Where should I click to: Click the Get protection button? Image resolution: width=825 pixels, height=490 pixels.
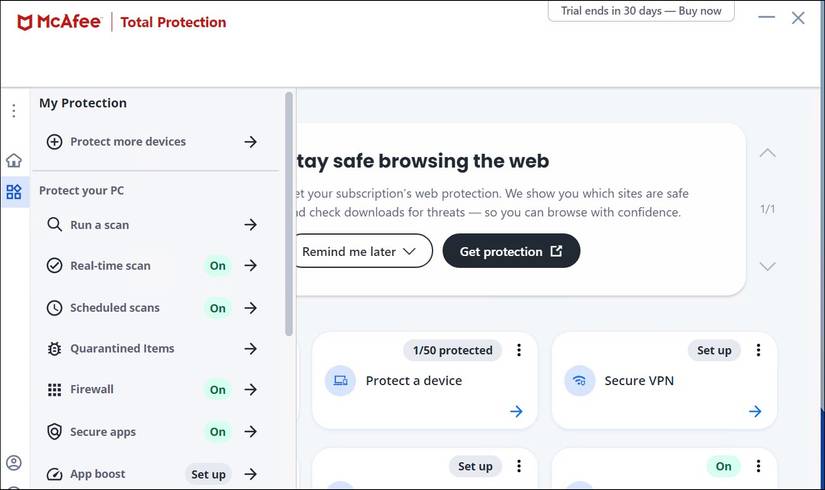pyautogui.click(x=511, y=252)
